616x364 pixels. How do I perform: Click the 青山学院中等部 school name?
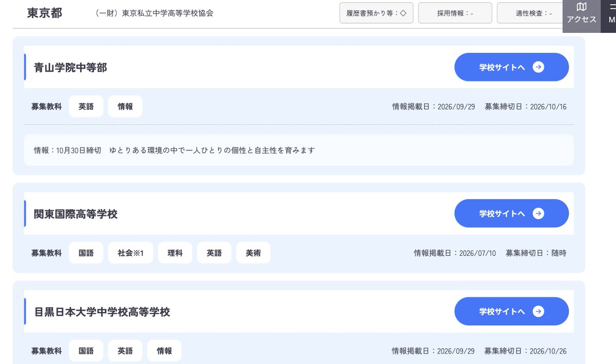pos(70,67)
